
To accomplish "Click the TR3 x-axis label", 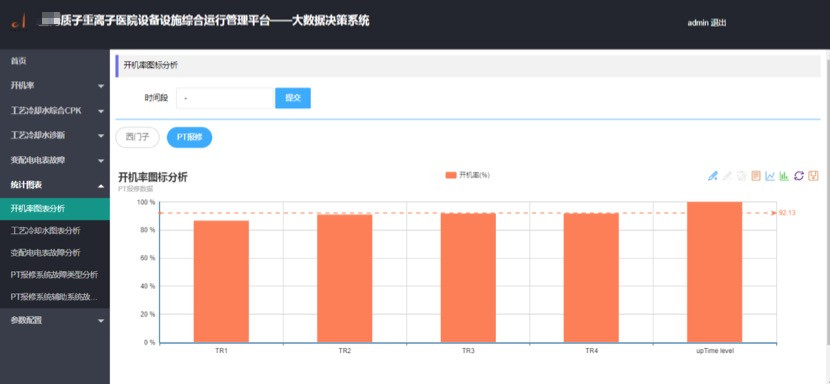I will point(468,351).
